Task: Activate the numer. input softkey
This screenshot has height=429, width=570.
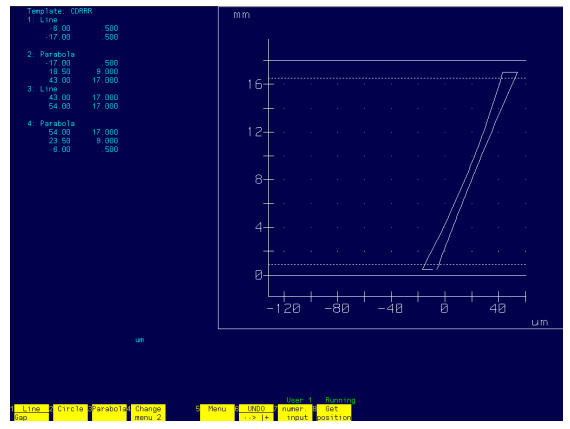Action: click(x=295, y=413)
